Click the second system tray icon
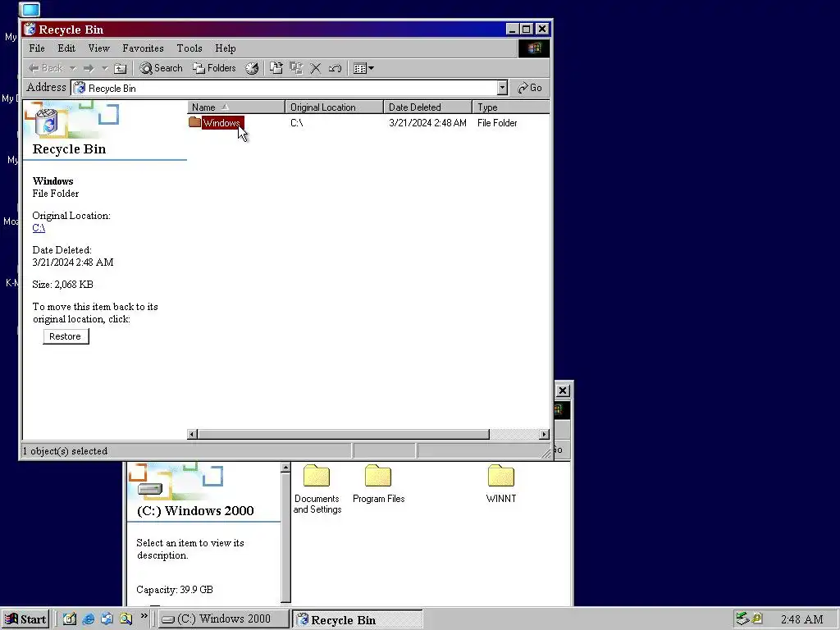840x630 pixels. [x=757, y=619]
